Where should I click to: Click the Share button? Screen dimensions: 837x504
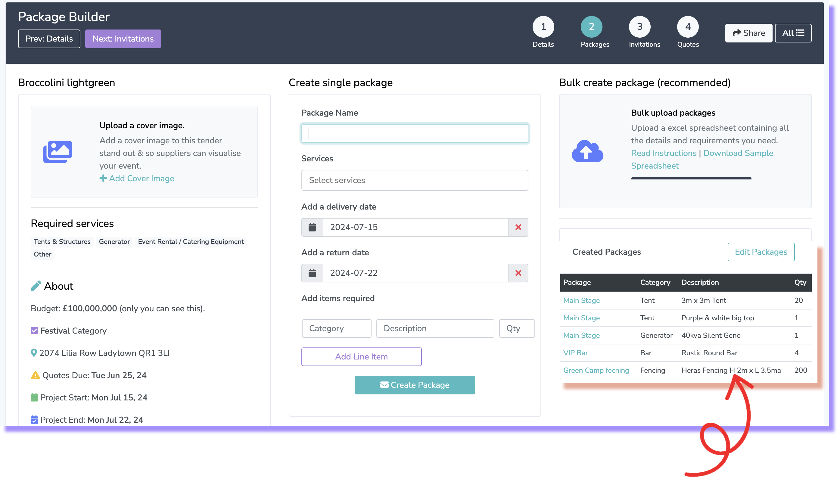click(748, 33)
